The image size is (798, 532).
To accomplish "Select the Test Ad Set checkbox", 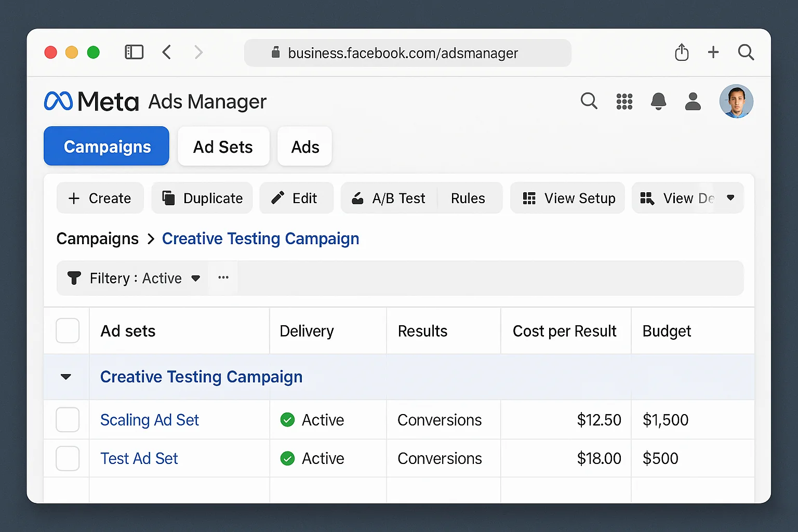I will coord(67,458).
